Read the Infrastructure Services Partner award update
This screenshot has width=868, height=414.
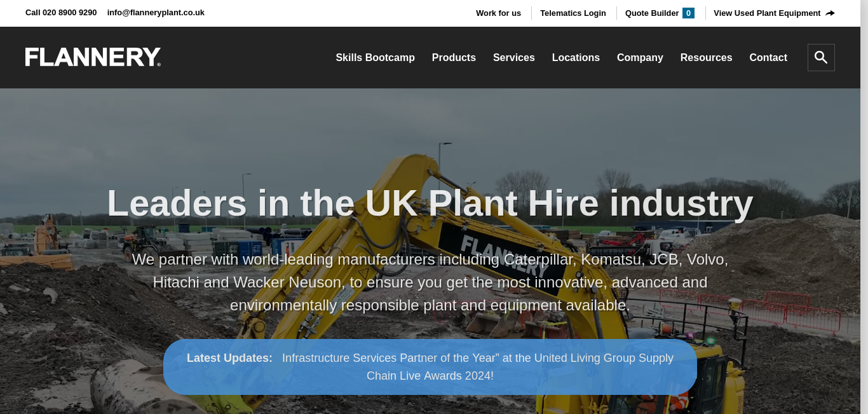coord(478,367)
